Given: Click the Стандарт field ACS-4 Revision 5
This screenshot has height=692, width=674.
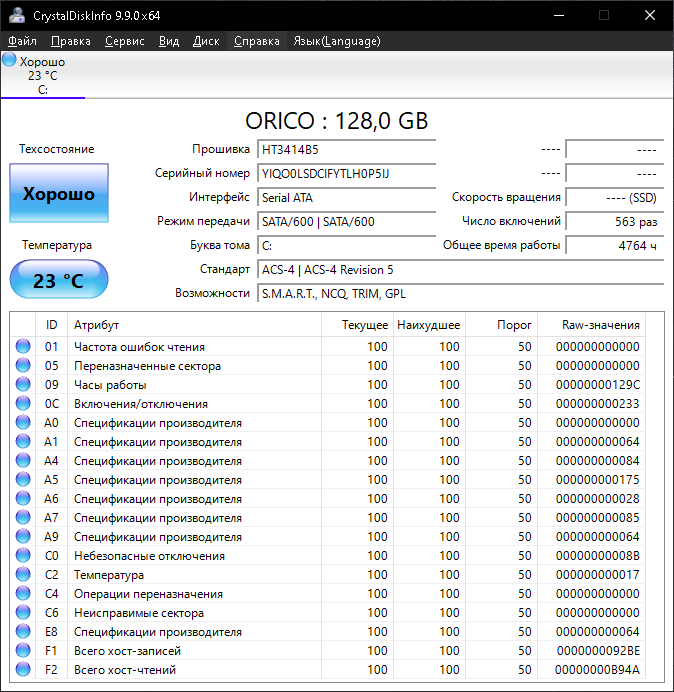Looking at the screenshot, I should (461, 270).
